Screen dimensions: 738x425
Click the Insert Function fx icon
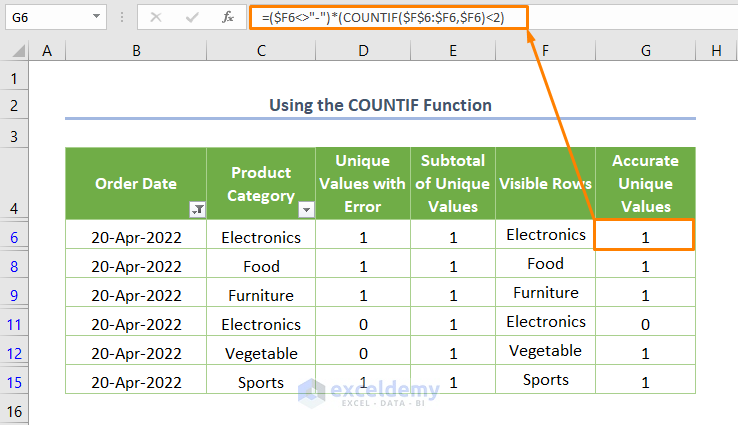pyautogui.click(x=228, y=17)
